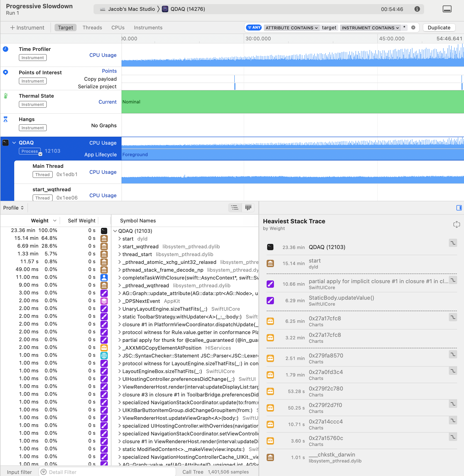Click the person icon on the completeTaskWithClosure row
Viewport: 464px width, 476px height.
tap(104, 278)
